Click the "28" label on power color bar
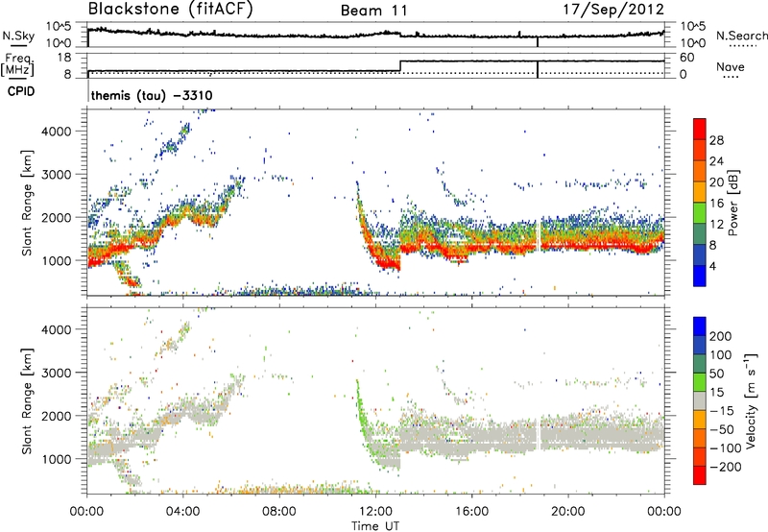Image resolution: width=768 pixels, height=532 pixels. (x=716, y=140)
